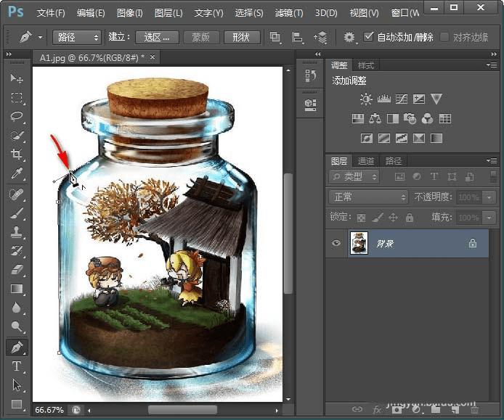Open the 正常 blend mode dropdown

coord(369,197)
